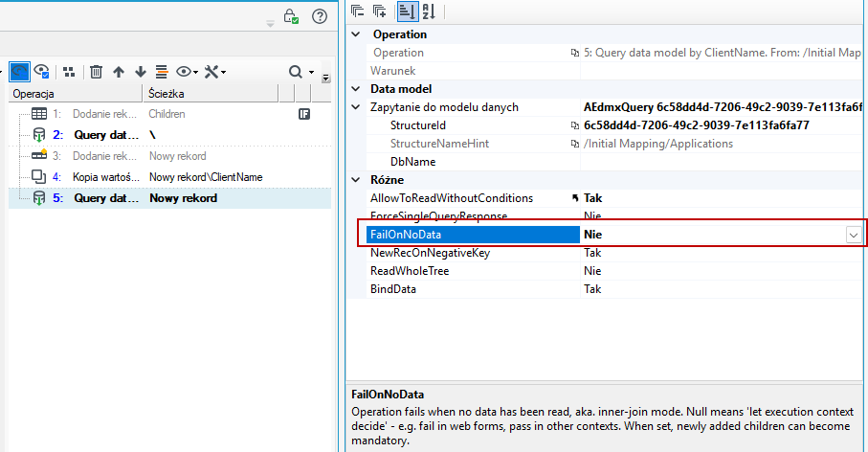The width and height of the screenshot is (868, 452).
Task: Click 'Tak' value of NewRecOnNegativeKey
Action: point(592,253)
